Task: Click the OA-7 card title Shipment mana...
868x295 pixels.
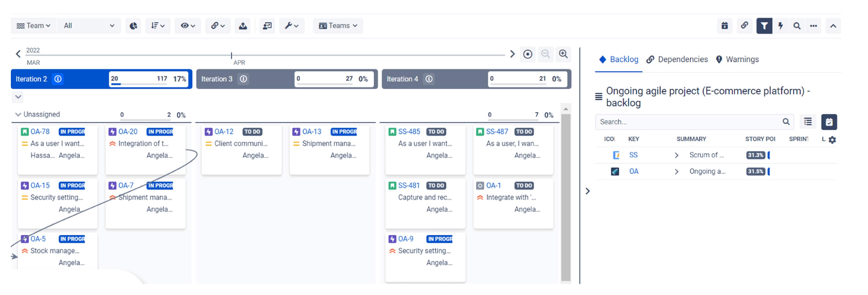Action: 145,197
